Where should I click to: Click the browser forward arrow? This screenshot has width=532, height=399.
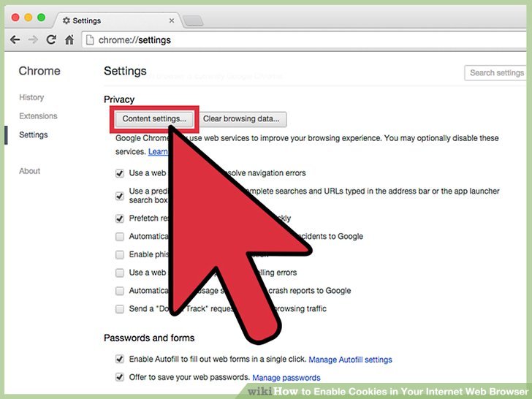click(33, 40)
